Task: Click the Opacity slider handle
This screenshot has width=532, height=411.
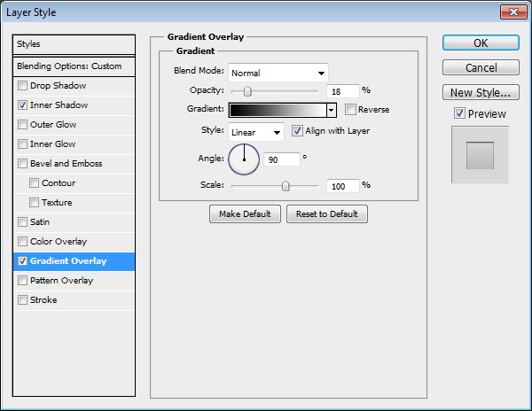Action: click(x=247, y=91)
